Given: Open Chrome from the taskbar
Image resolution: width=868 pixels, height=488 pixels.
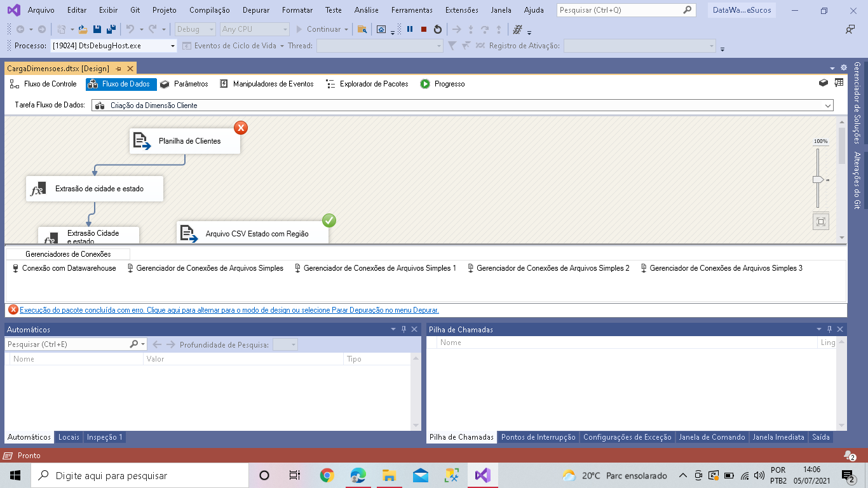Looking at the screenshot, I should click(x=327, y=475).
